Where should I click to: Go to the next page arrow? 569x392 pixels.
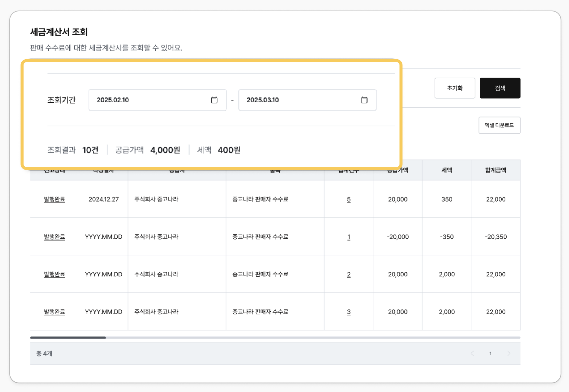[509, 353]
